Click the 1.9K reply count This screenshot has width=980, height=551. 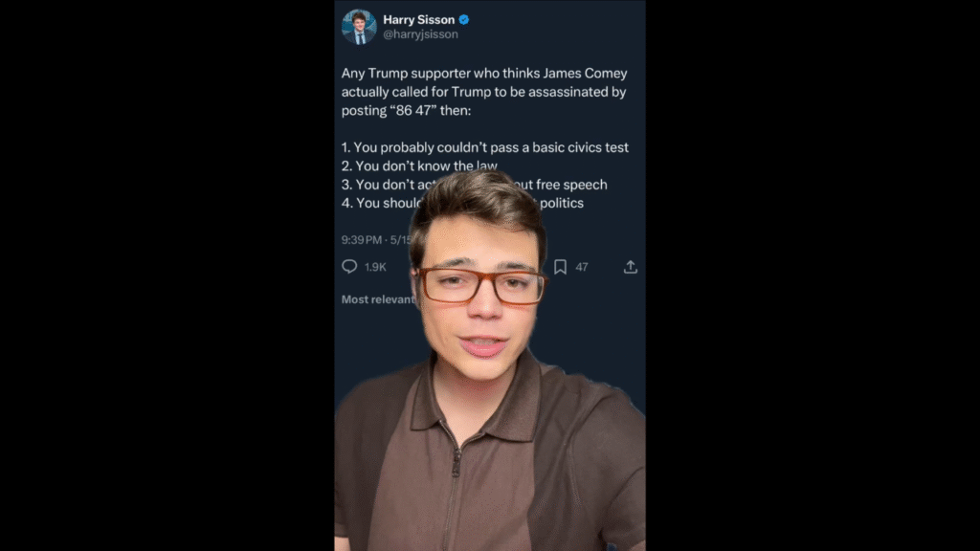[375, 268]
